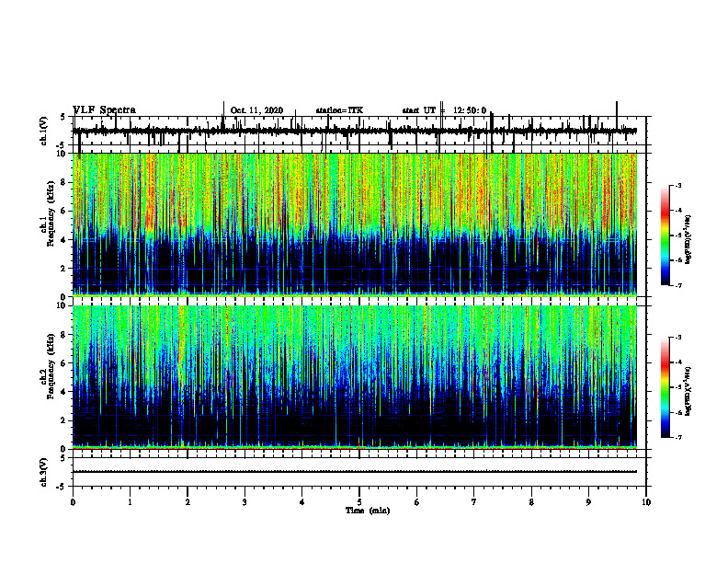This screenshot has width=728, height=563.
Task: Click time axis tick label "4"
Action: [301, 502]
